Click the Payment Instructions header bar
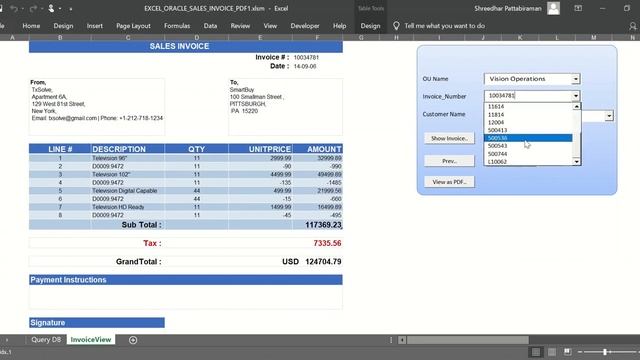 point(186,280)
